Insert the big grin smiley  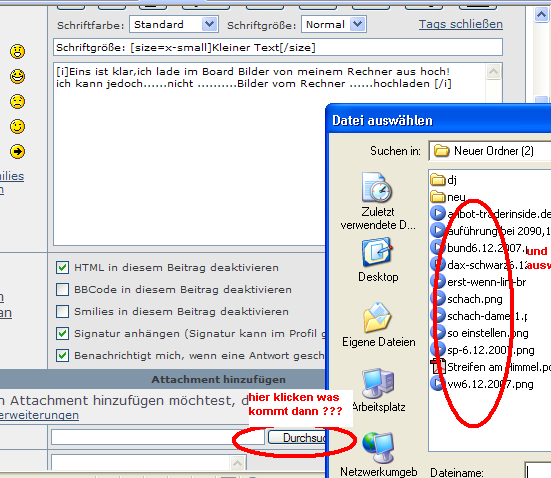click(17, 76)
